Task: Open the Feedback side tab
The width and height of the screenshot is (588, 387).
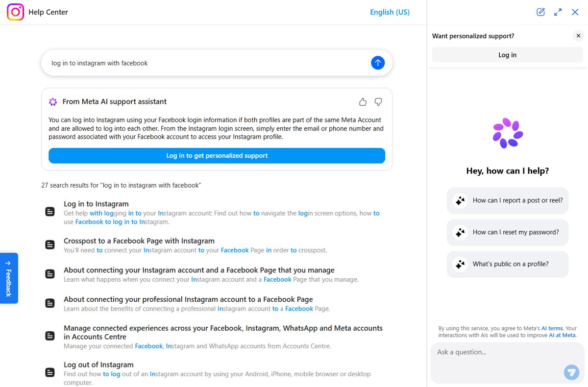Action: coord(9,278)
